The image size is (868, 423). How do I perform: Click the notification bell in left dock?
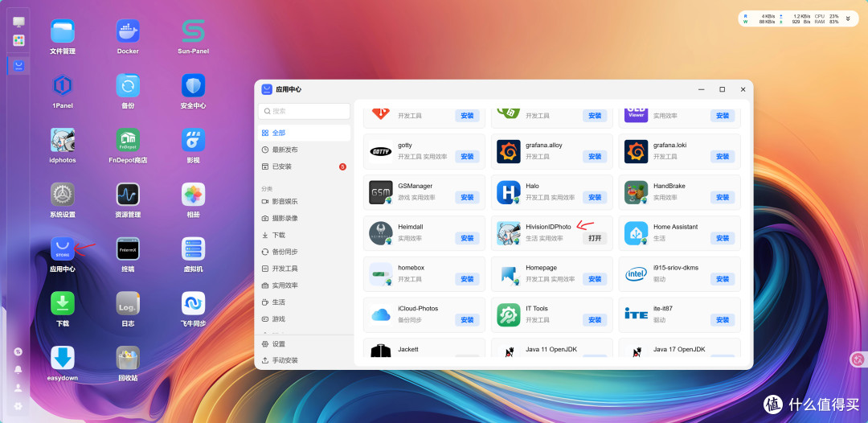coord(18,369)
